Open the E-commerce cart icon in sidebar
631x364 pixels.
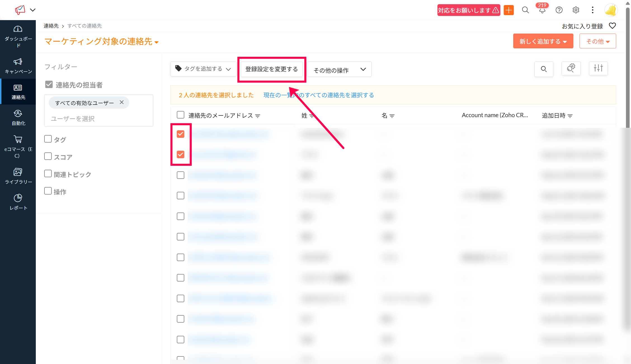18,139
